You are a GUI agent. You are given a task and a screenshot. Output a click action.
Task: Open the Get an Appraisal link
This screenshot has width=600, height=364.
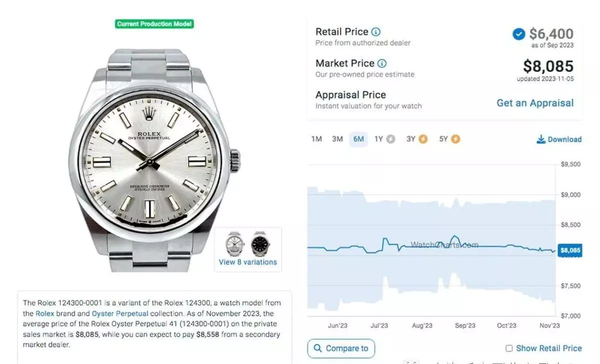535,103
